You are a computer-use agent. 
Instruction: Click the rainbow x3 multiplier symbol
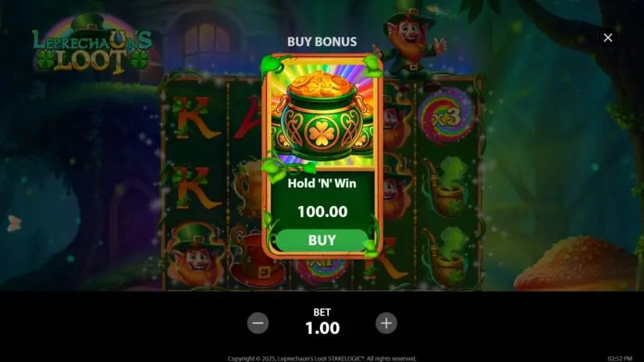(447, 115)
